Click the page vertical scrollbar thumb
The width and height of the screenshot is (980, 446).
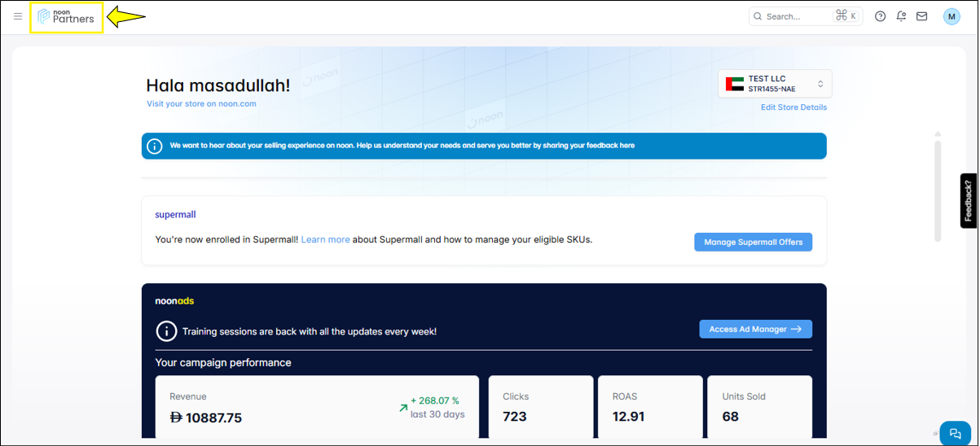pyautogui.click(x=938, y=191)
